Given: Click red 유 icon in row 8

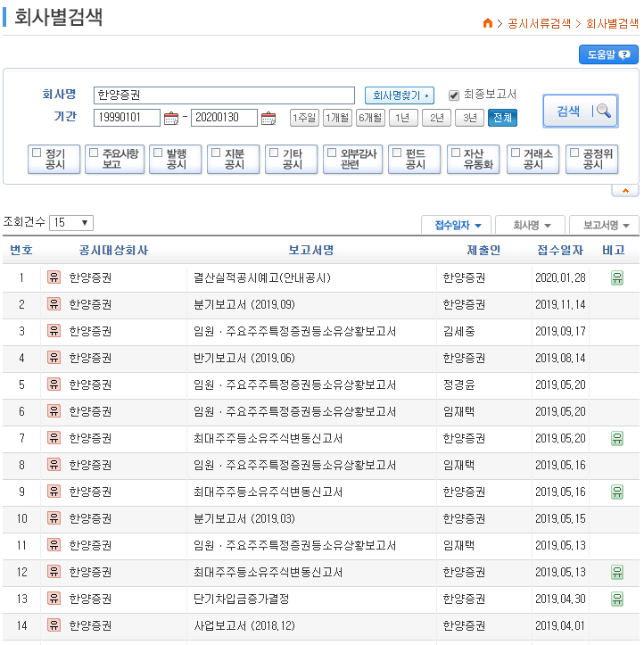Looking at the screenshot, I should point(54,465).
